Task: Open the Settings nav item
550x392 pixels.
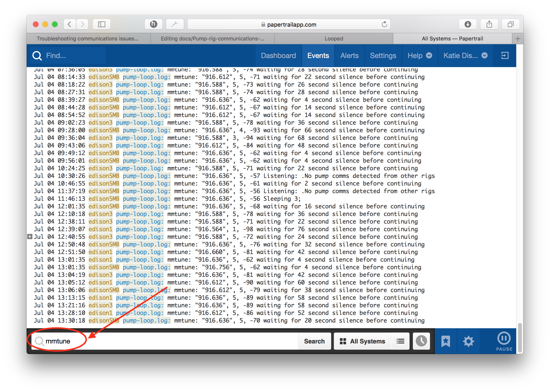Action: [x=383, y=55]
